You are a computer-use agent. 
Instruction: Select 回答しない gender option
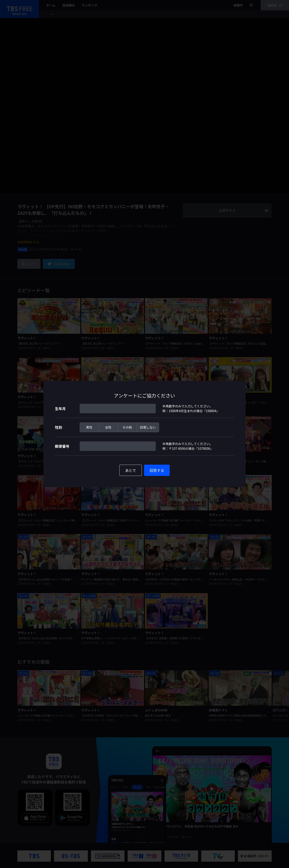(148, 427)
